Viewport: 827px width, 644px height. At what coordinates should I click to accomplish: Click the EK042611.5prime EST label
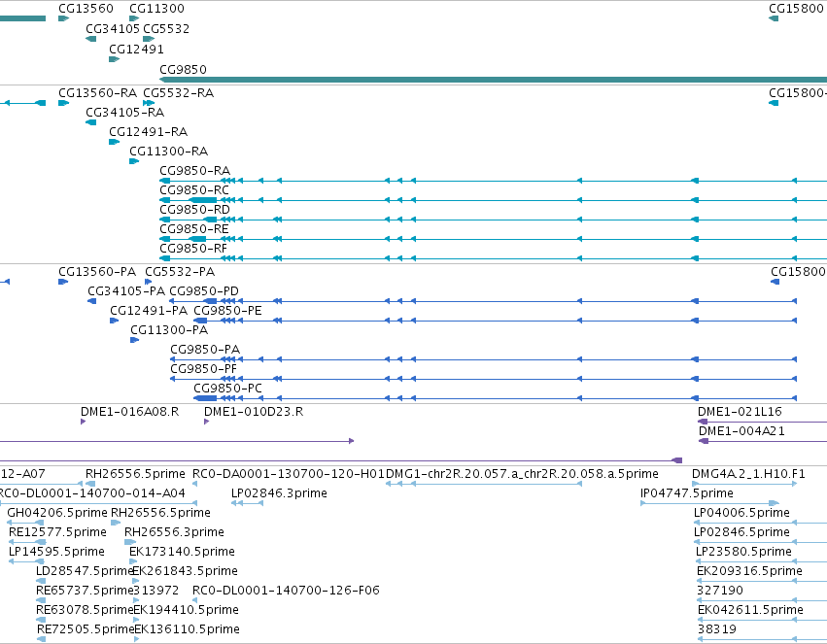click(x=750, y=610)
